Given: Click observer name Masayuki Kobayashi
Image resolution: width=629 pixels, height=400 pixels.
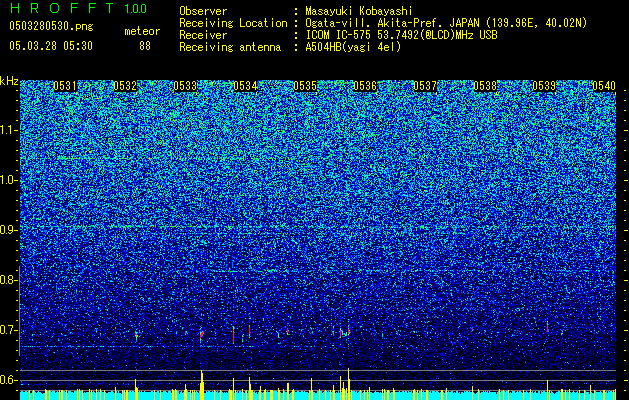Looking at the screenshot, I should 359,11.
